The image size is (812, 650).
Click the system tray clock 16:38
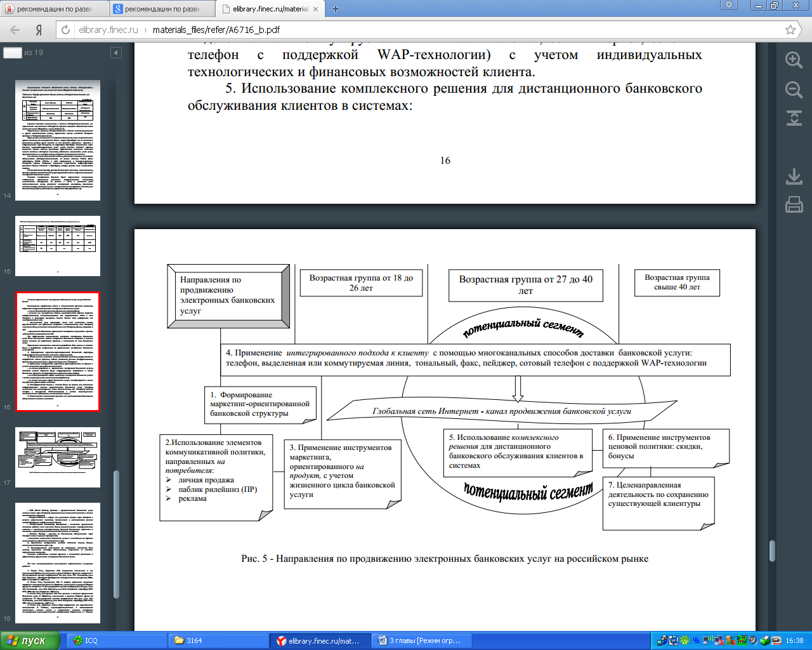794,640
